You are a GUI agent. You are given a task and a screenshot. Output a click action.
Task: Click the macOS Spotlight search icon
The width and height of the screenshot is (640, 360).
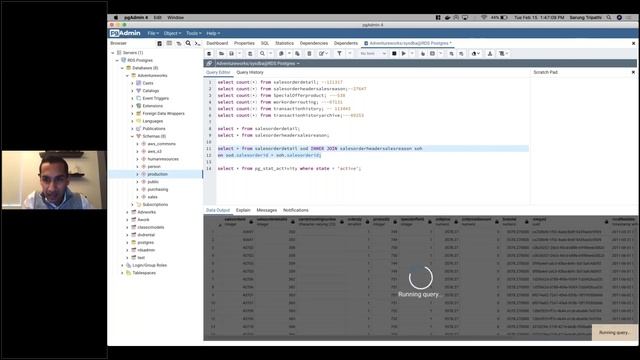click(609, 18)
